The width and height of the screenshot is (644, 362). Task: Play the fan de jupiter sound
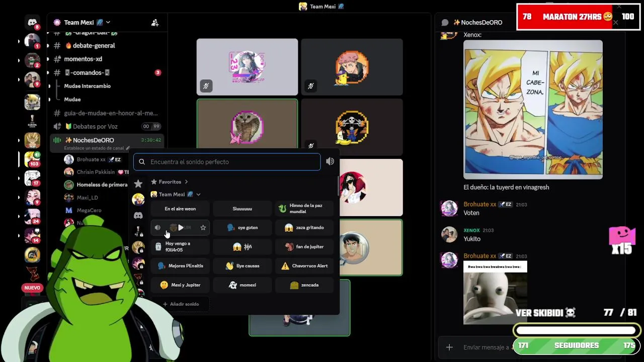tap(305, 247)
